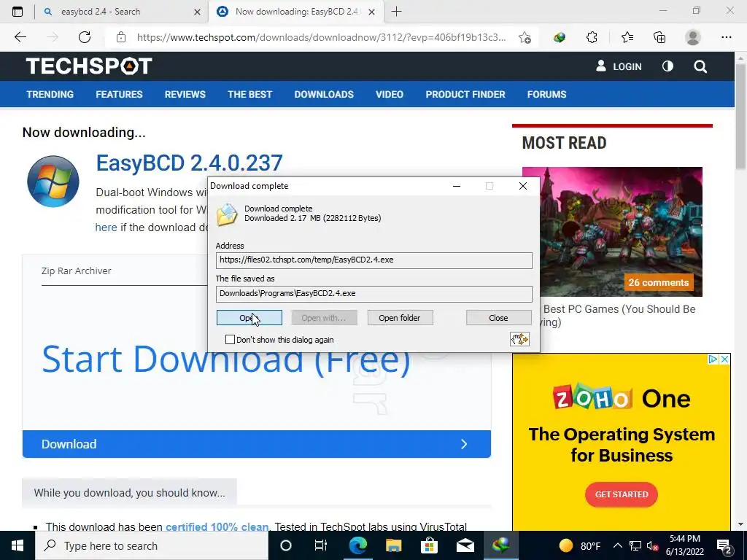Open a new tab with plus icon
This screenshot has height=560, width=747.
[396, 12]
